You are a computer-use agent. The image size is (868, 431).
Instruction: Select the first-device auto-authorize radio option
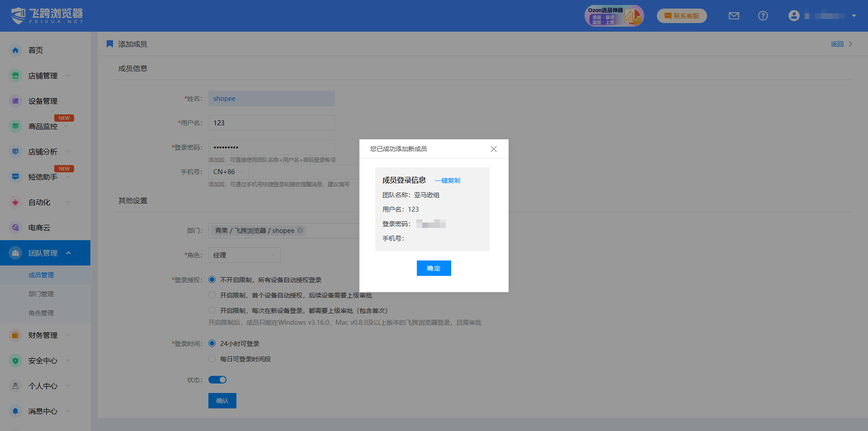[212, 295]
